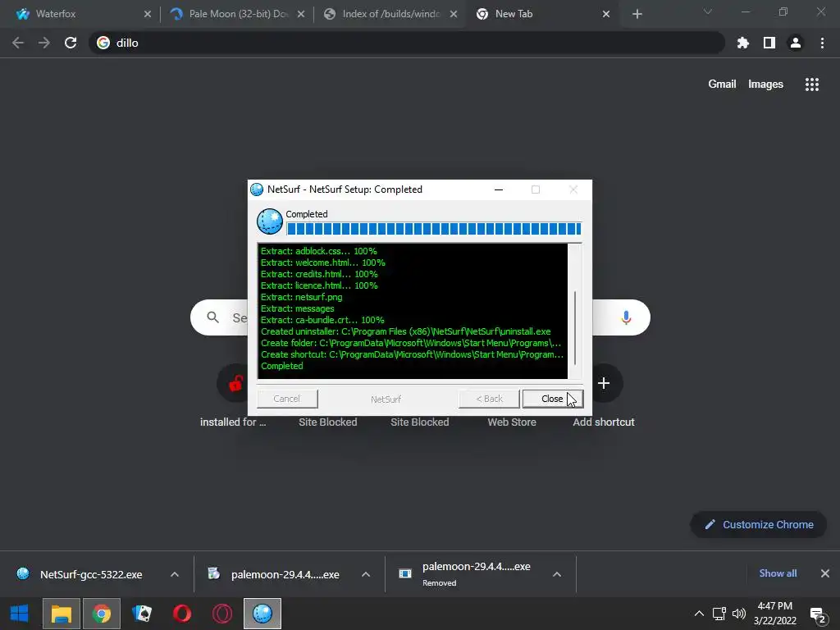
Task: Close the Index of /builds tab
Action: tap(454, 14)
